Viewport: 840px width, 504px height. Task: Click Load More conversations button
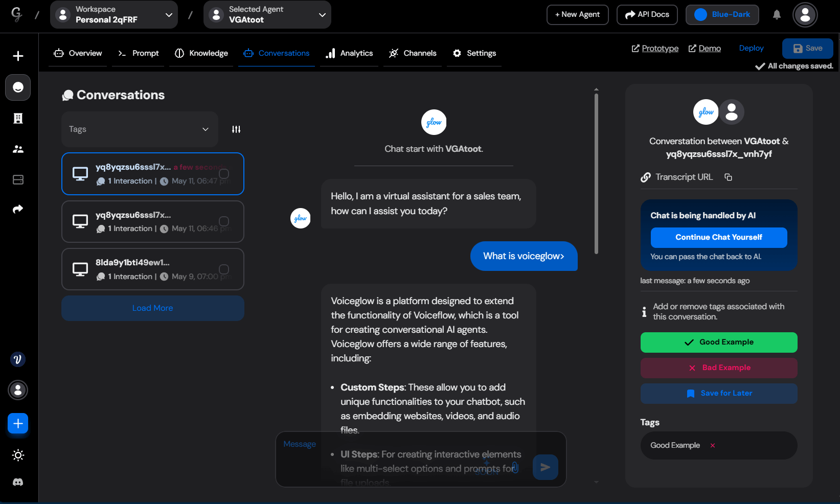(153, 308)
